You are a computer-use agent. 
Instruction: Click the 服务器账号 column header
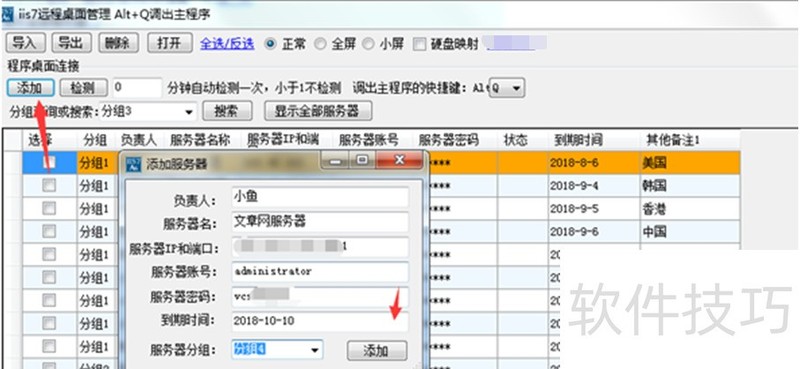click(368, 140)
